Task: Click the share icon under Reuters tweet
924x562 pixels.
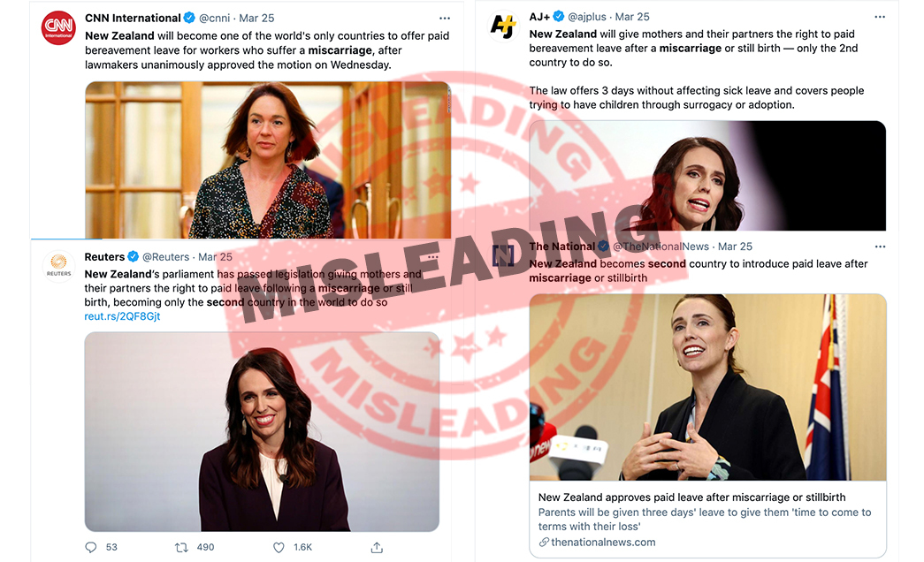Action: click(x=378, y=547)
